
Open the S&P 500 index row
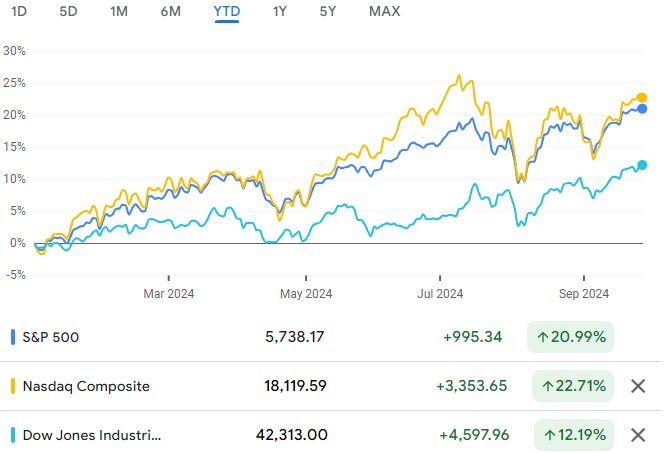(x=330, y=337)
